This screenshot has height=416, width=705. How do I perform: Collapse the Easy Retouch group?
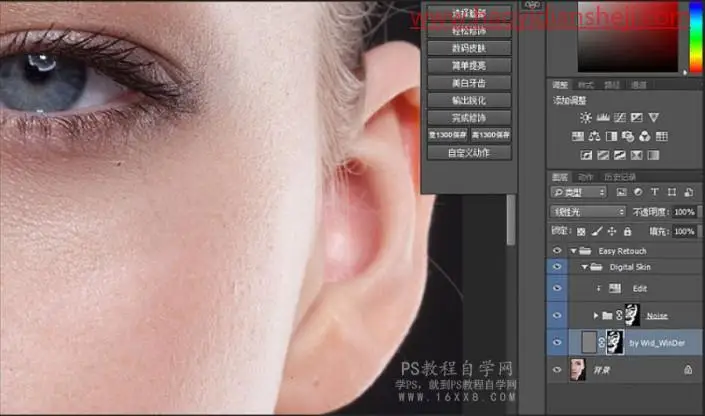573,251
